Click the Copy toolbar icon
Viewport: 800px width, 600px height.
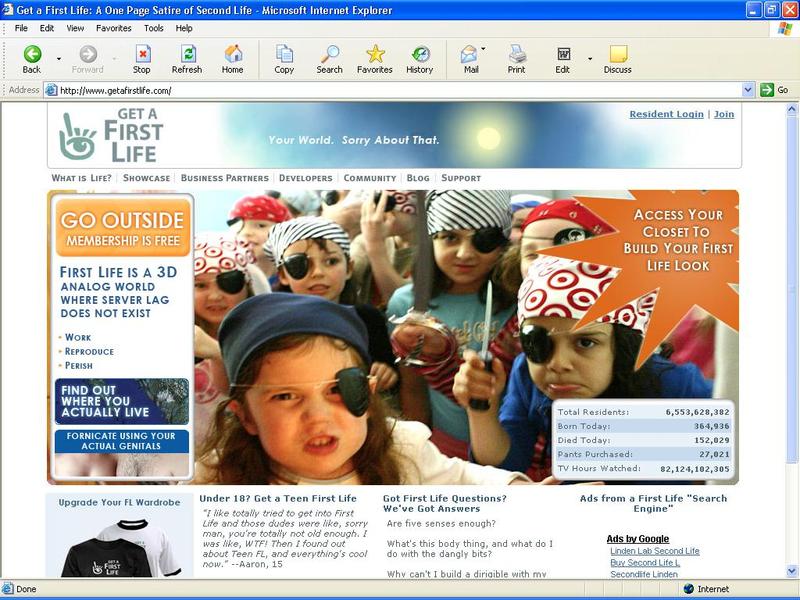(284, 54)
